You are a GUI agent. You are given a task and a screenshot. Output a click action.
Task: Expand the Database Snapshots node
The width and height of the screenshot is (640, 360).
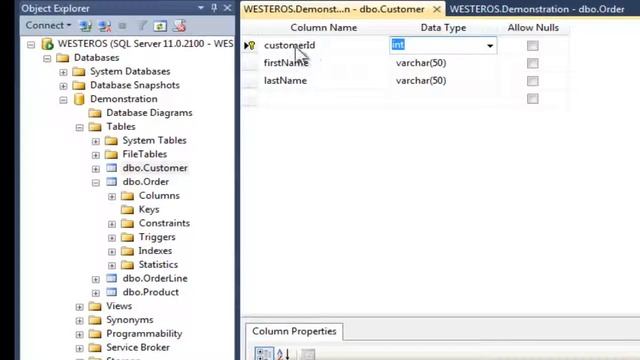pos(63,86)
